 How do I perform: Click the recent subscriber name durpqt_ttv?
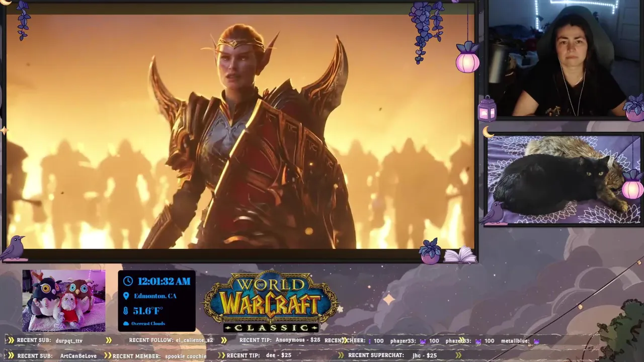click(69, 341)
